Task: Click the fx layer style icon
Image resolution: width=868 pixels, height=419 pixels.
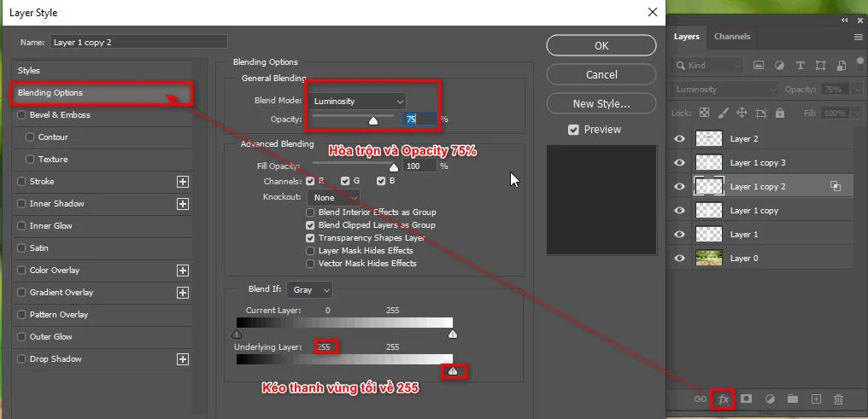Action: click(723, 399)
